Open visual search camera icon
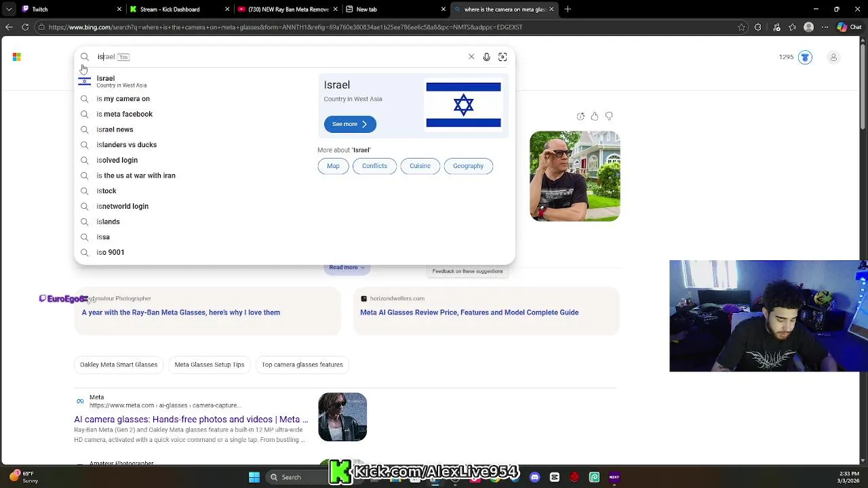 pyautogui.click(x=502, y=57)
